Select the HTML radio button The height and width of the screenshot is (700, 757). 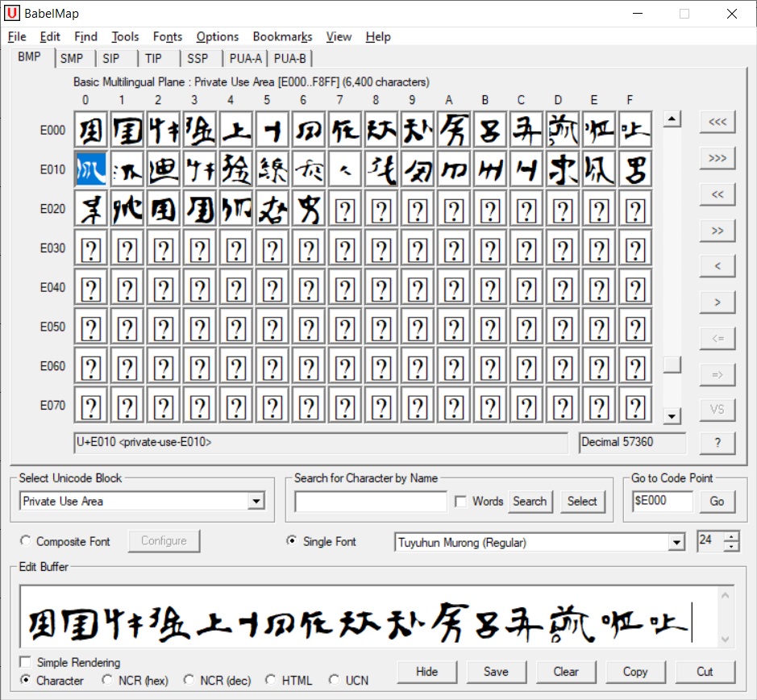tap(270, 679)
